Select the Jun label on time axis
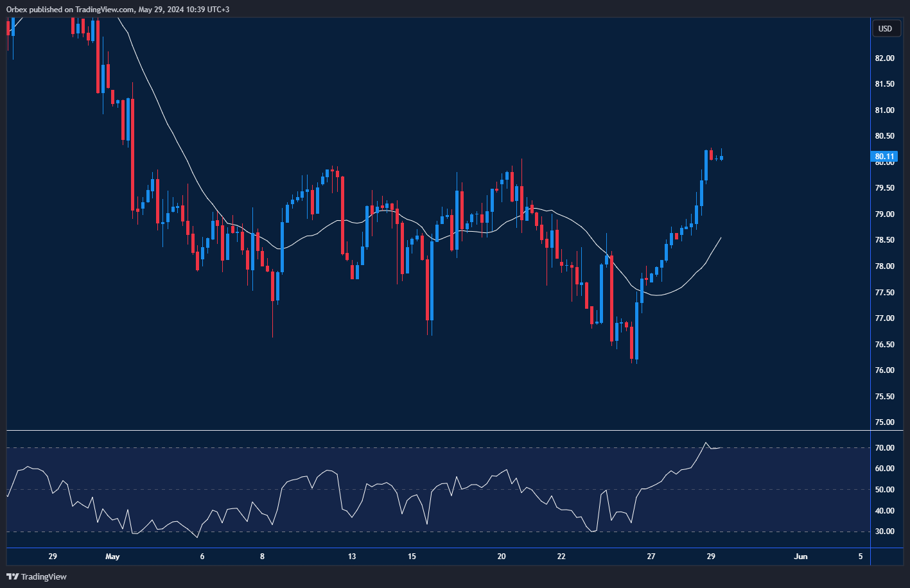Screen dimensions: 910x588 click(x=800, y=557)
